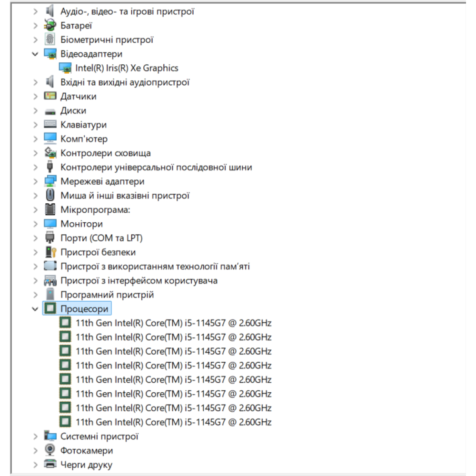Expand the Диски category
Viewport: 476px width, 476px height.
pyautogui.click(x=35, y=110)
